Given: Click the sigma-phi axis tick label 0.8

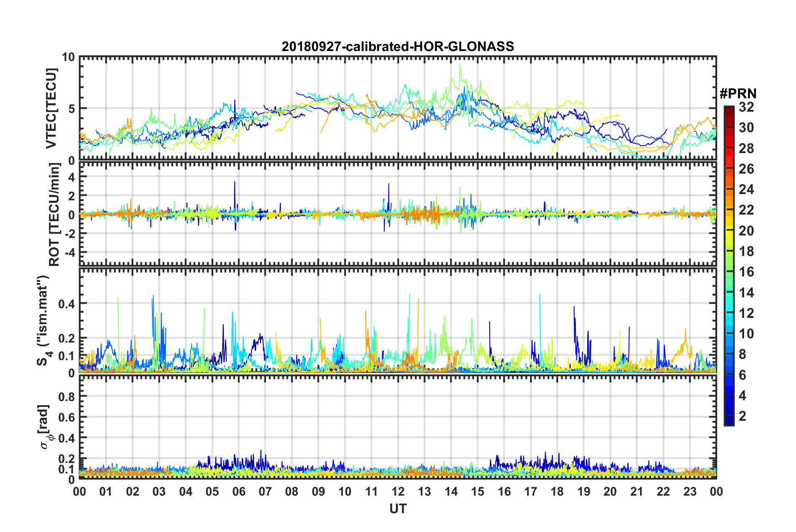Looking at the screenshot, I should pos(67,396).
